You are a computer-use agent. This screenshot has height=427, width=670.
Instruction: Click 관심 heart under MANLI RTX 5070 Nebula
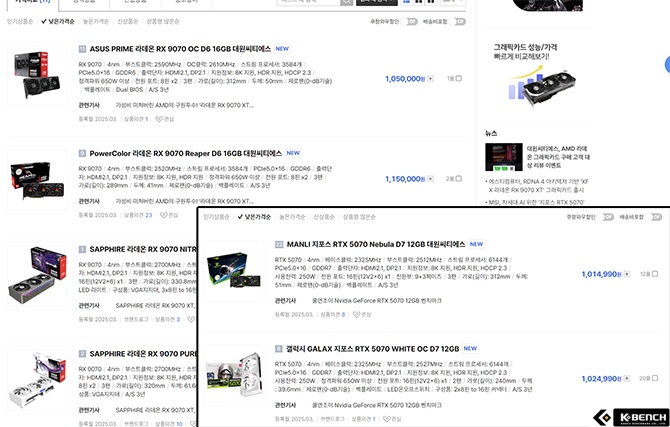tap(362, 315)
